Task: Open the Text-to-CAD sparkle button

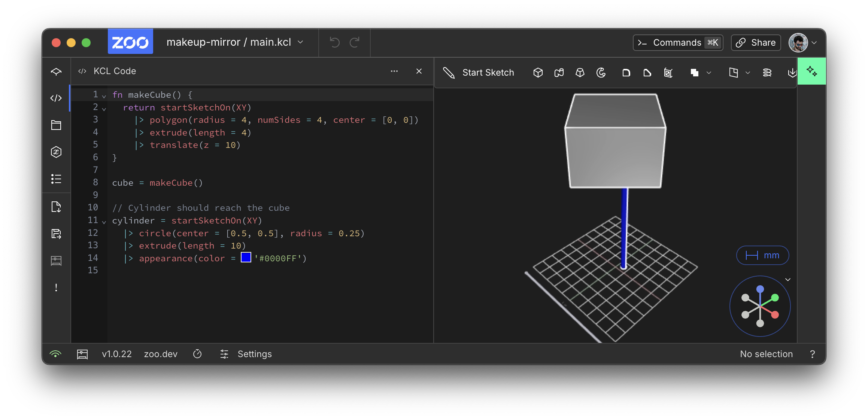Action: tap(811, 71)
